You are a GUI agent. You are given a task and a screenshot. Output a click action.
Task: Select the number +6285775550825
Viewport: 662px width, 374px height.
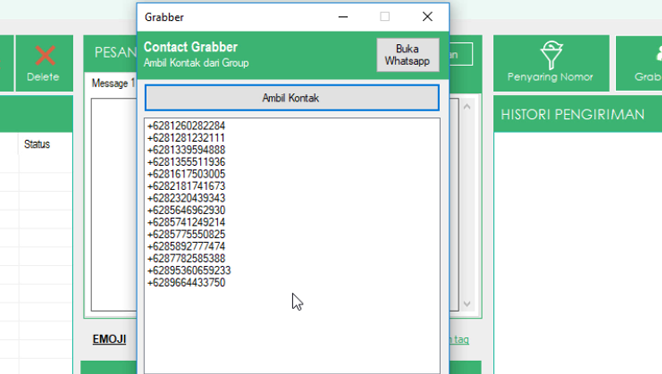[x=186, y=234]
